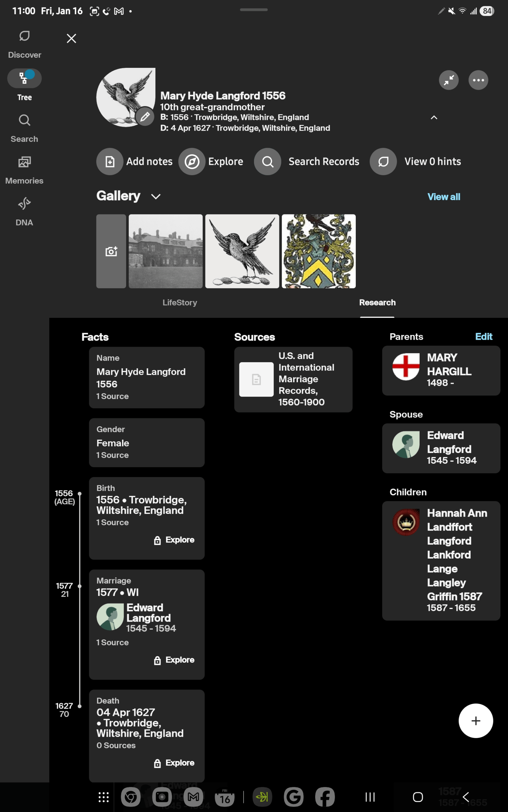Screen dimensions: 508x812
Task: Click the Search Records magnifier icon
Action: (267, 161)
